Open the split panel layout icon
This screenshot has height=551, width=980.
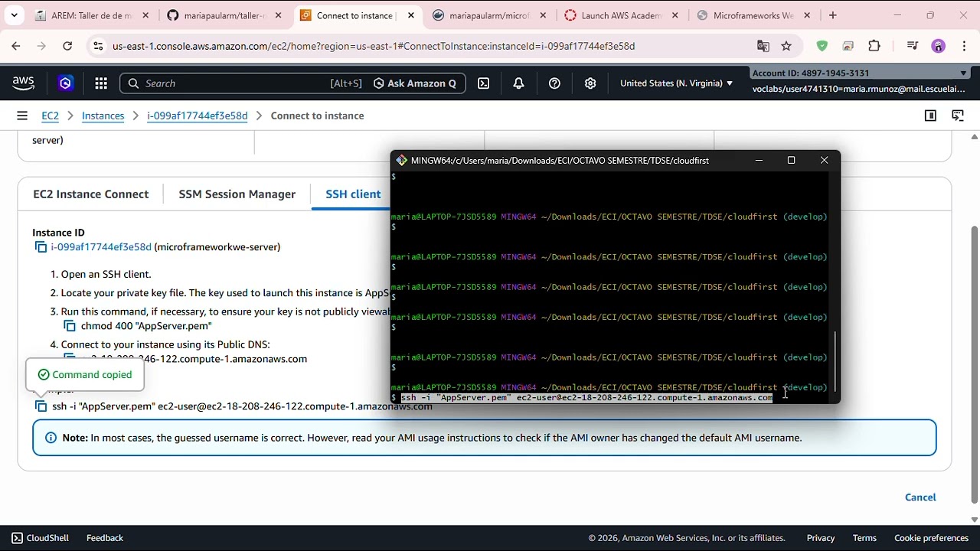(930, 116)
